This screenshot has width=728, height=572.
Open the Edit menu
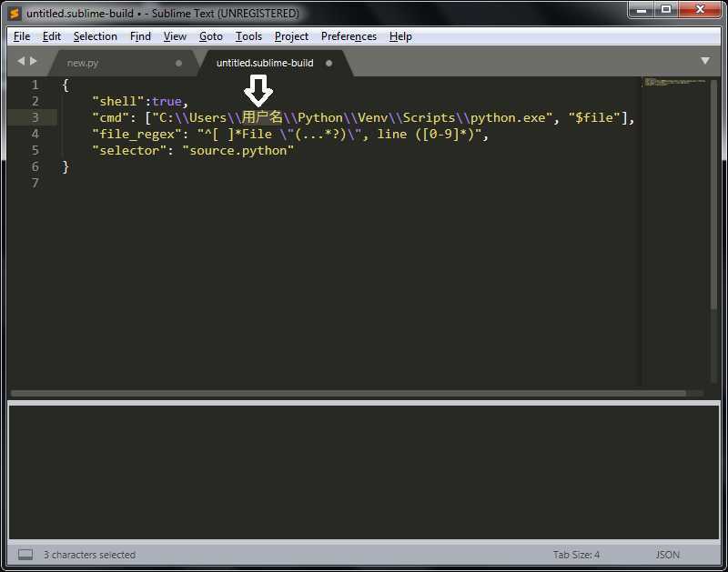coord(52,36)
